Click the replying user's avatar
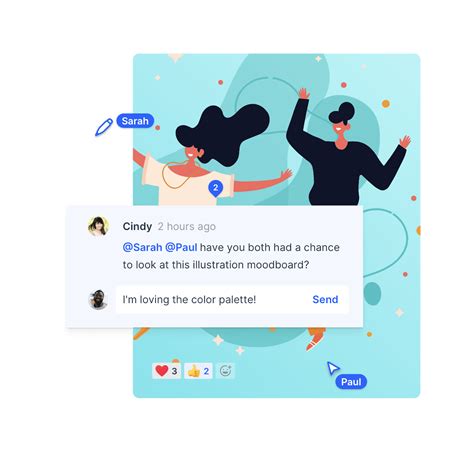 pyautogui.click(x=98, y=299)
